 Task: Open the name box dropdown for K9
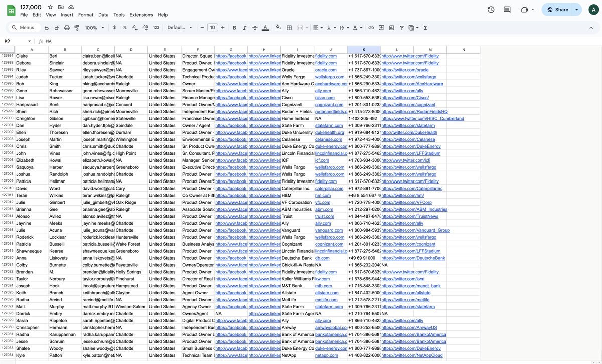pos(29,41)
